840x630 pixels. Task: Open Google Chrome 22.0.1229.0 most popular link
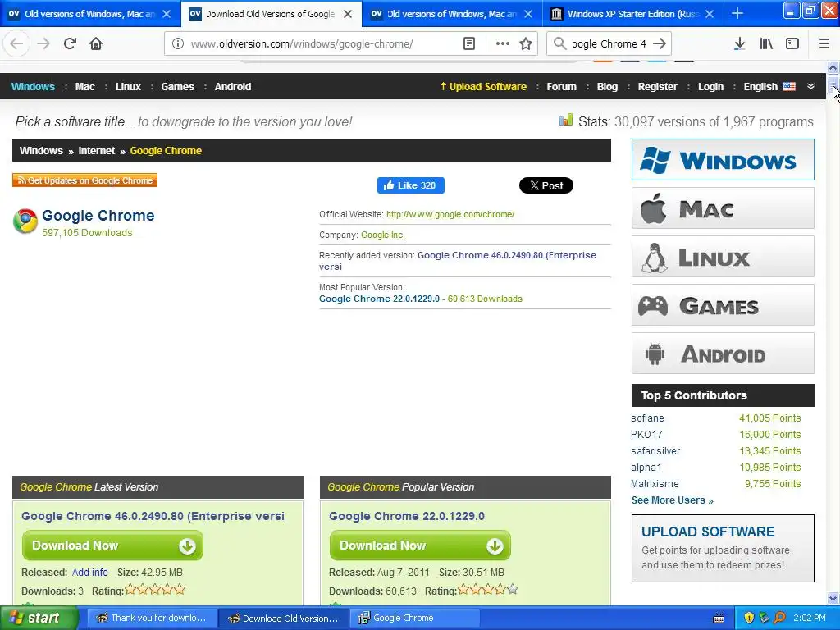click(379, 299)
